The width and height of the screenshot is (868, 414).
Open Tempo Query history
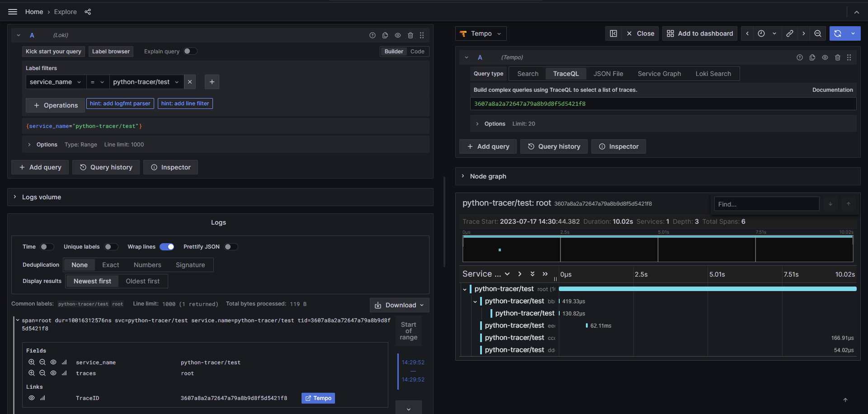(x=554, y=146)
